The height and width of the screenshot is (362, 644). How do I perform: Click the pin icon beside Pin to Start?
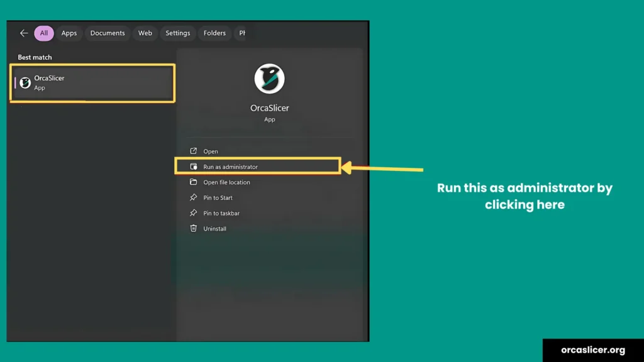pyautogui.click(x=194, y=197)
